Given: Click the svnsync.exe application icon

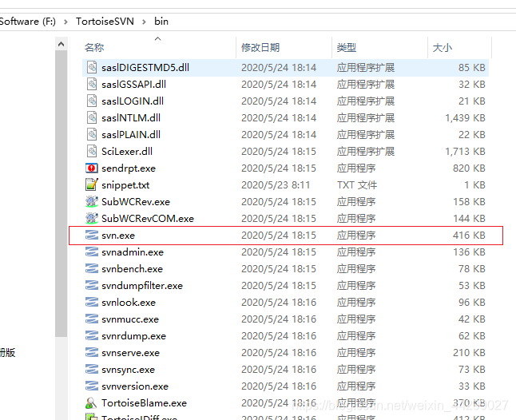Looking at the screenshot, I should pos(92,369).
